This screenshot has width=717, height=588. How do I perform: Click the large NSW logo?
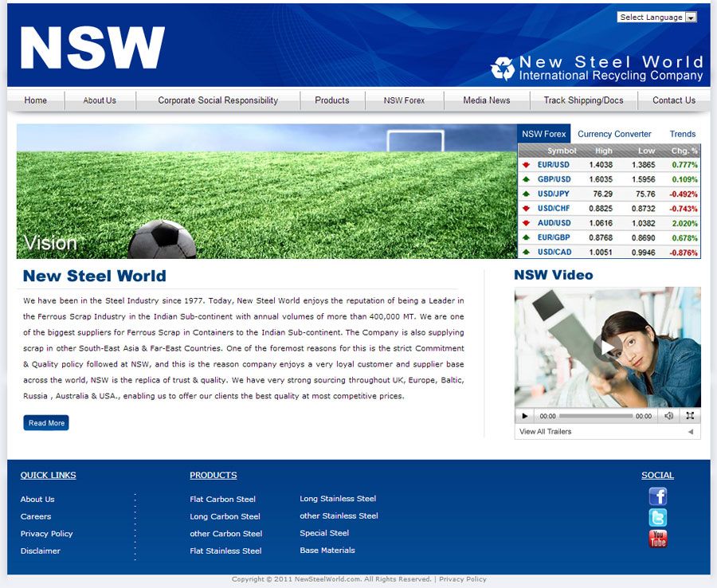click(93, 47)
